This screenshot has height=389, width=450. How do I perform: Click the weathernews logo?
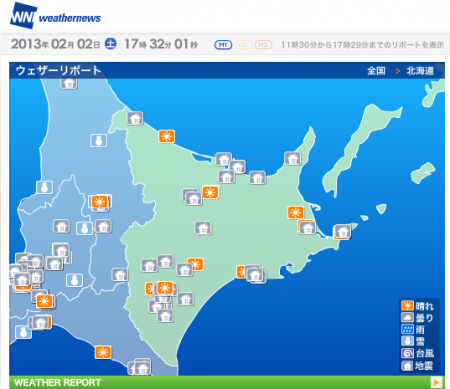55,16
